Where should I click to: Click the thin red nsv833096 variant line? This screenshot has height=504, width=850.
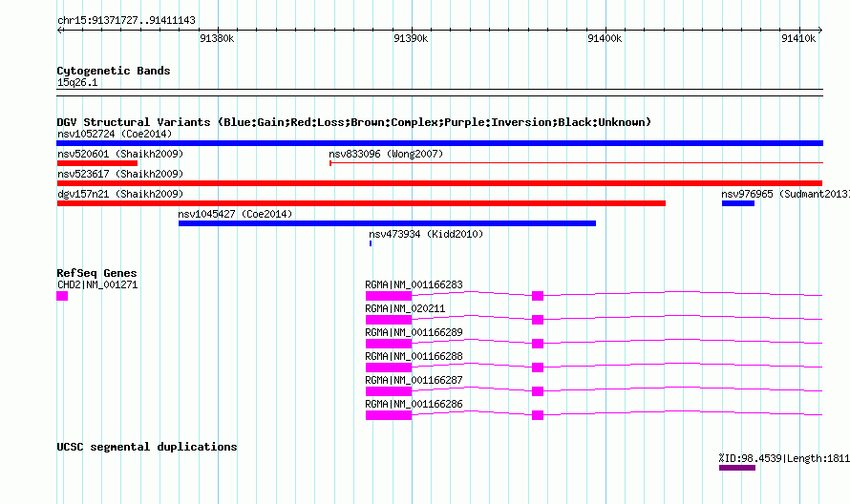coord(576,162)
